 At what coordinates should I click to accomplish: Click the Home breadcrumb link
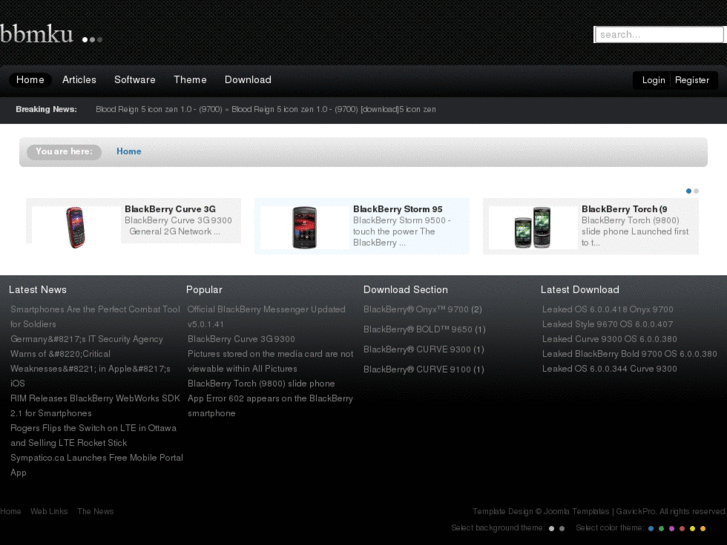point(128,151)
